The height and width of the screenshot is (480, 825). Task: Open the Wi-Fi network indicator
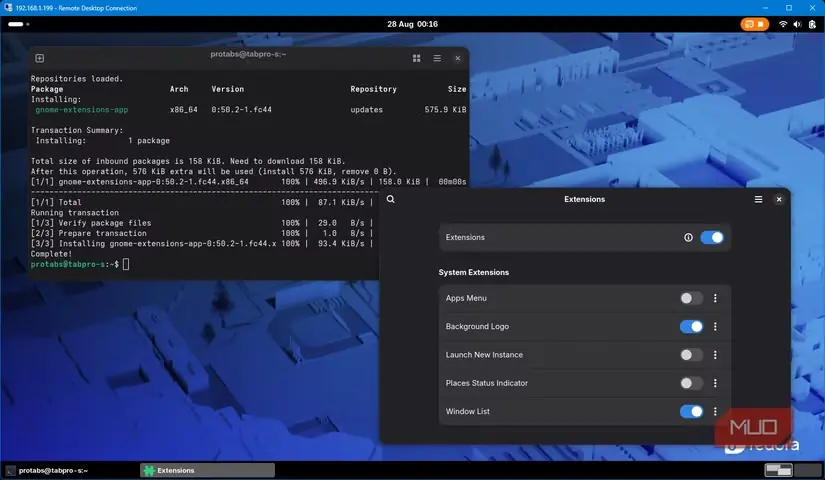point(783,24)
